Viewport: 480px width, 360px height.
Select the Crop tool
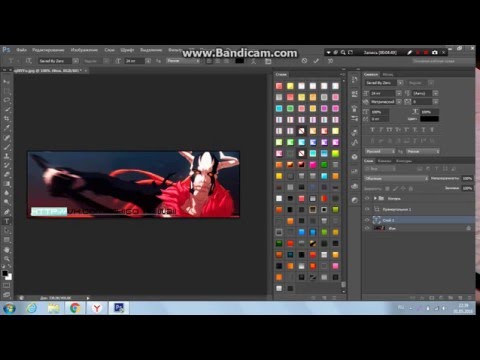tap(7, 119)
